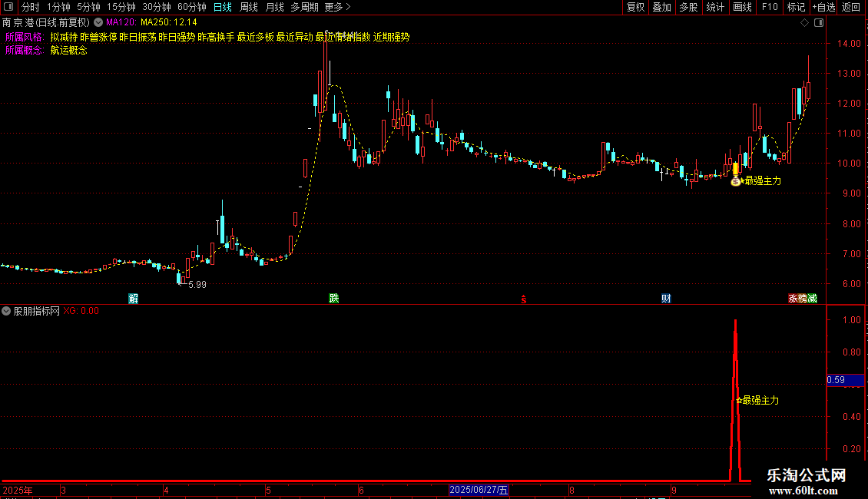Select the 30分钟 period

click(x=157, y=7)
